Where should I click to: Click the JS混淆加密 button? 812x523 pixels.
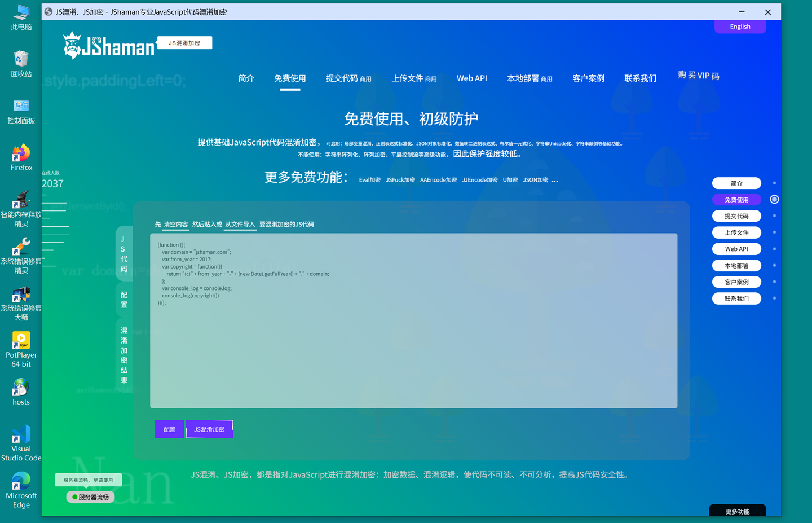pyautogui.click(x=209, y=429)
